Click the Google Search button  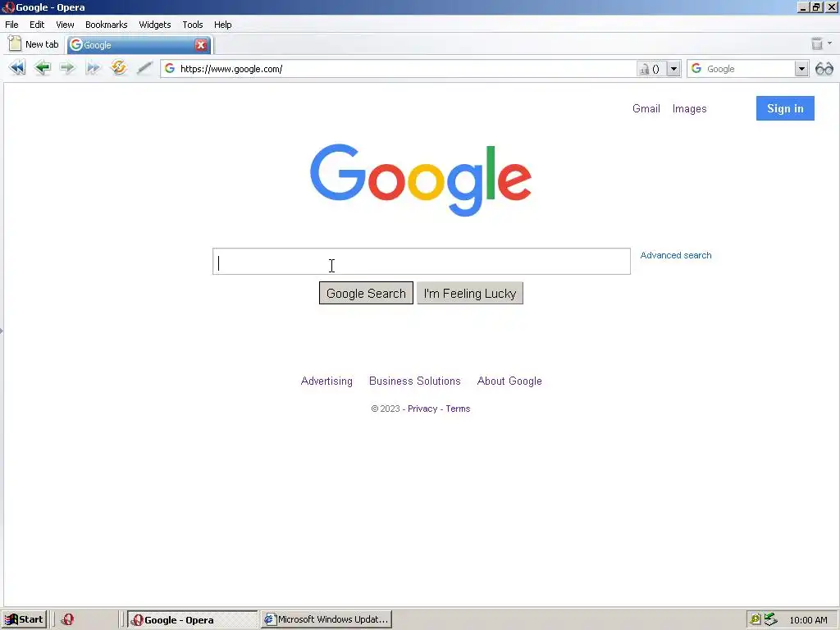coord(366,293)
